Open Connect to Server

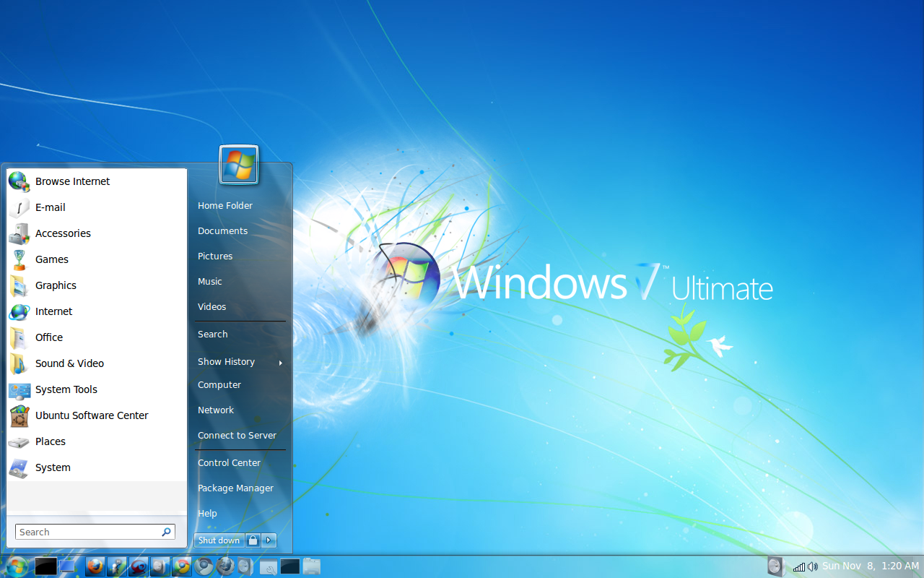click(237, 435)
